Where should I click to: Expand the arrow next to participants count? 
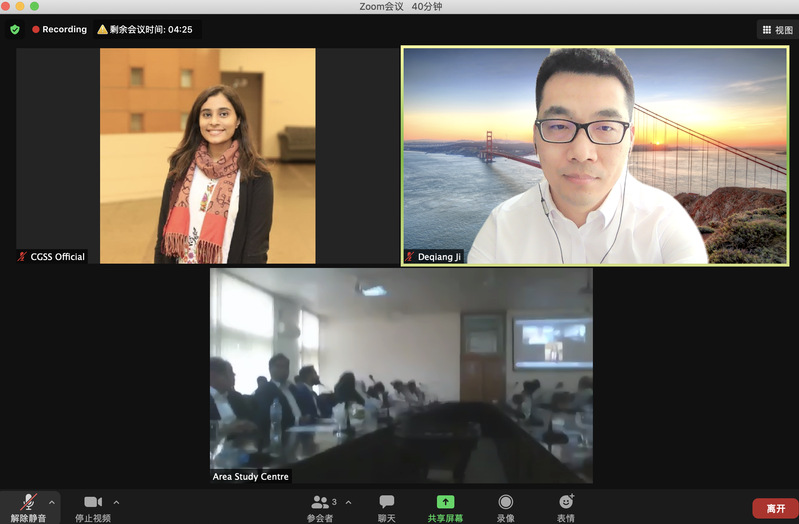(348, 501)
